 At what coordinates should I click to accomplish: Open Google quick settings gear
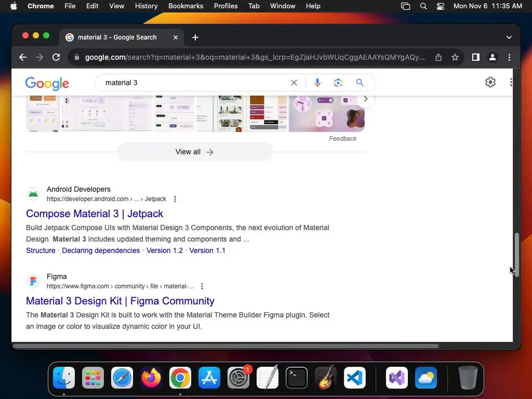(x=490, y=82)
